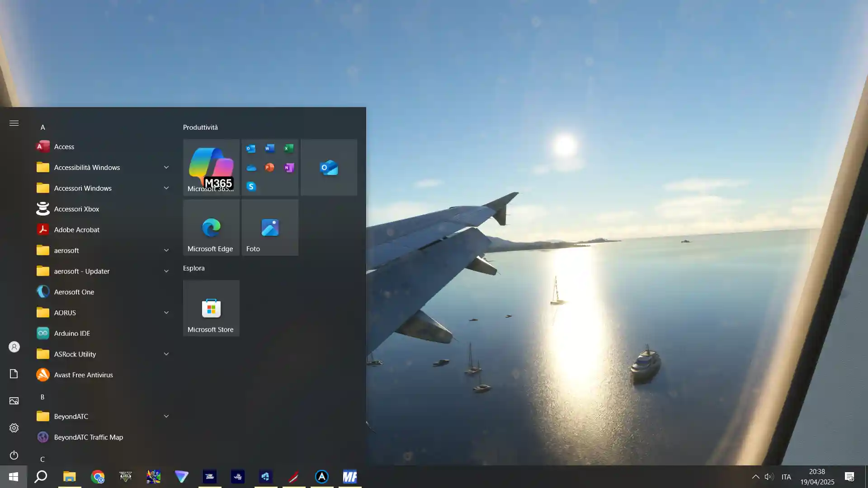
Task: Expand the ASRock Utility folder
Action: (x=103, y=354)
